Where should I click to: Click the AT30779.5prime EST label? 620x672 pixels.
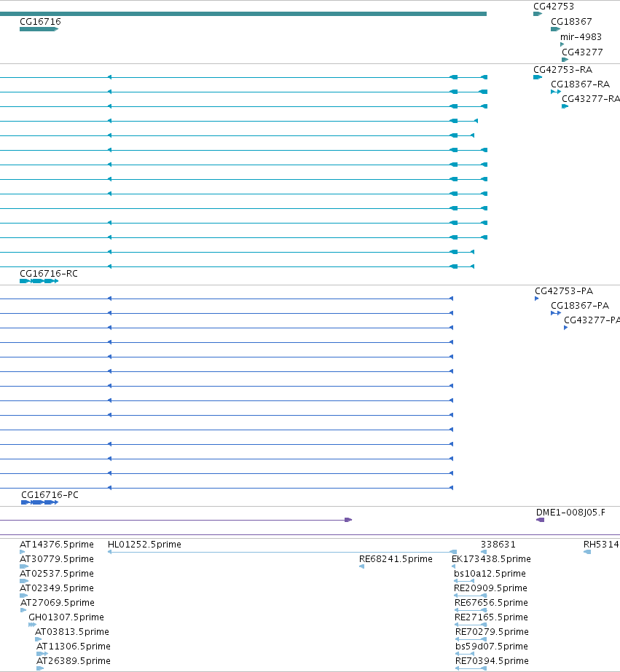coord(57,559)
